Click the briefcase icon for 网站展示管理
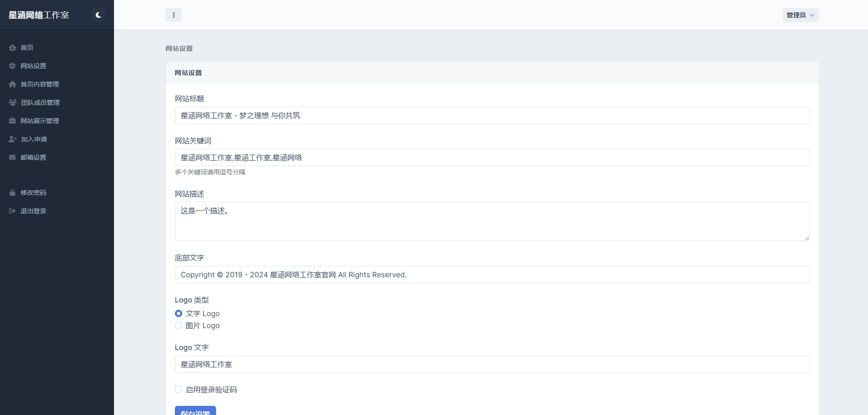Image resolution: width=868 pixels, height=415 pixels. coord(12,121)
